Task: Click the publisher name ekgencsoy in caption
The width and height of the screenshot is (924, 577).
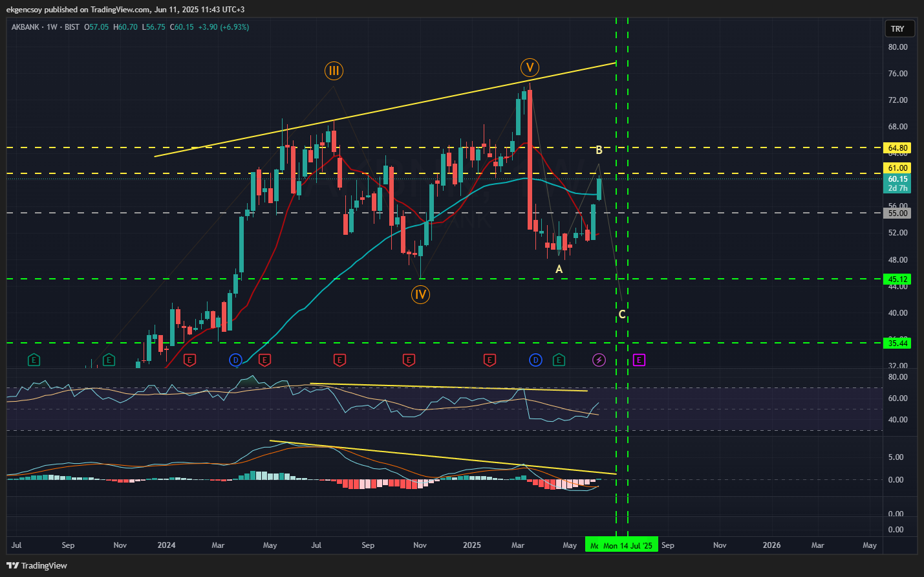Action: 24,10
